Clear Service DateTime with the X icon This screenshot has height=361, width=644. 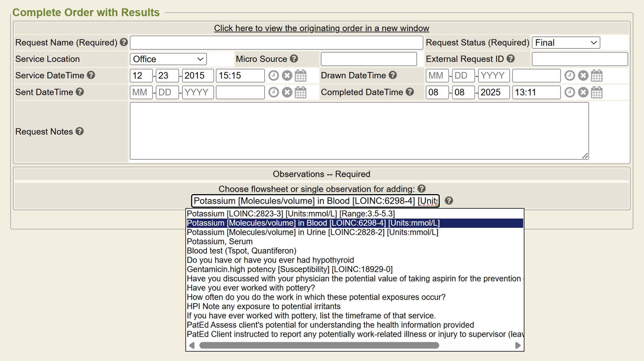click(287, 75)
